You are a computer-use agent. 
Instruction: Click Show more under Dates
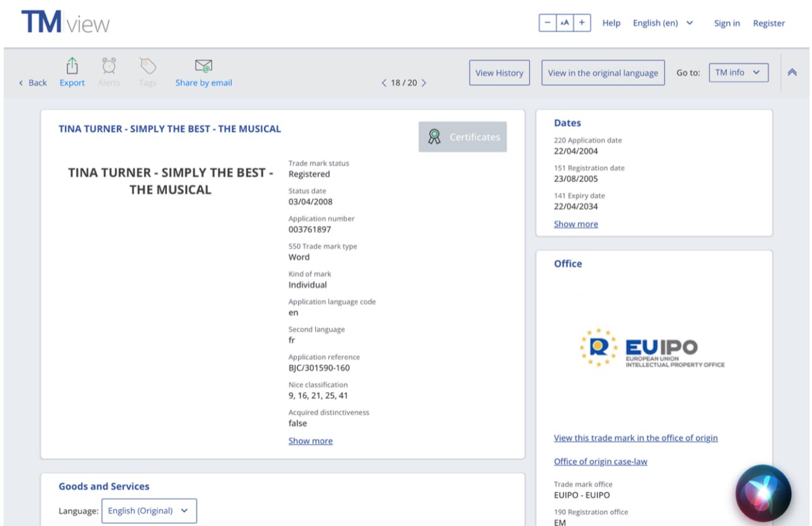pos(575,224)
